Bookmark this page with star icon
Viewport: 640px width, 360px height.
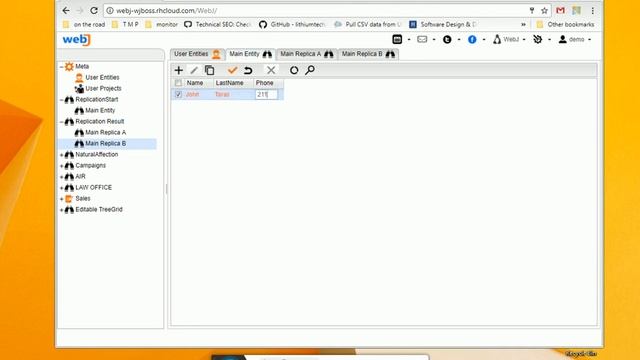[x=544, y=11]
